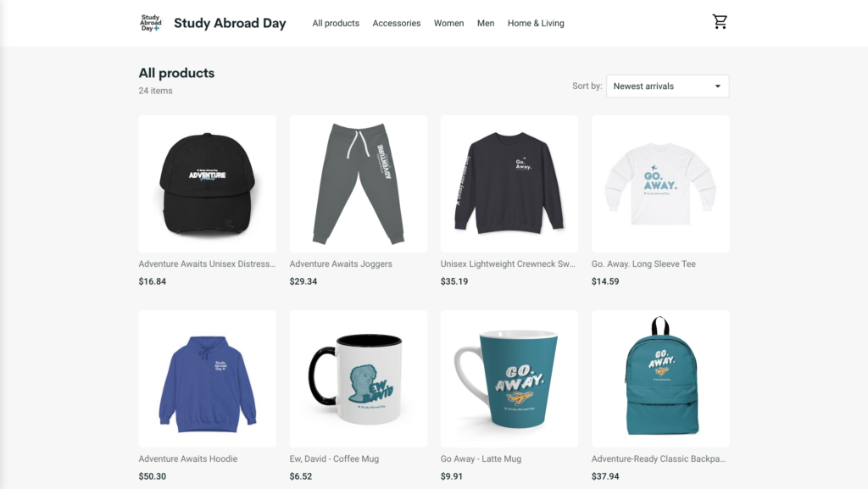
Task: Open the Sort by Newest arrivals combo box
Action: click(668, 86)
